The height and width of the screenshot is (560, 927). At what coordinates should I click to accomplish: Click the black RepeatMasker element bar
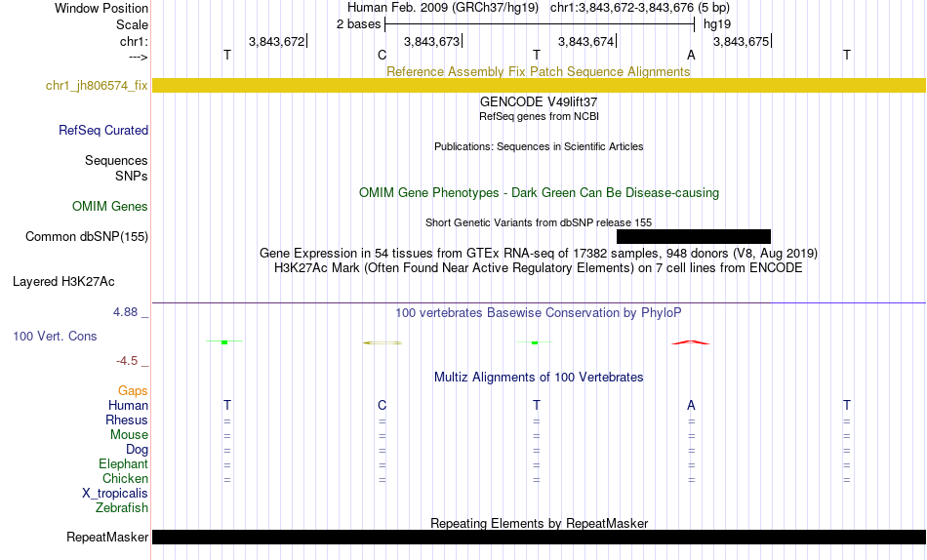(x=540, y=537)
